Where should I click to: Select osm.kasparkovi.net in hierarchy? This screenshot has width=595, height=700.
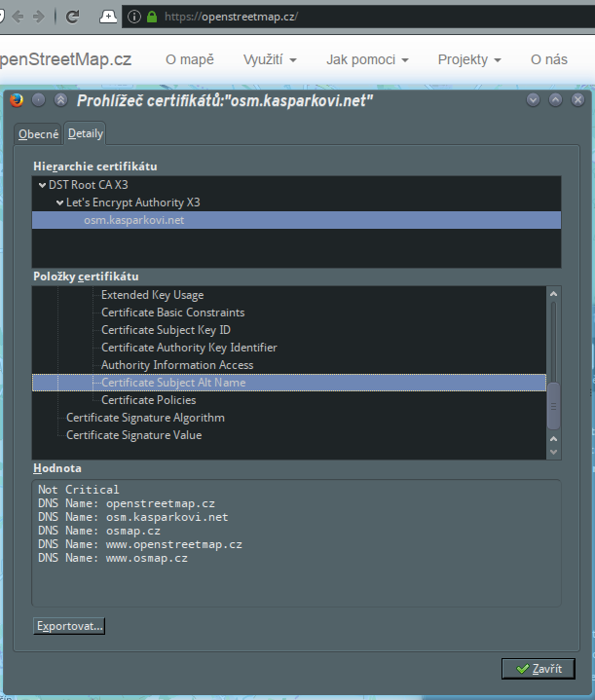coord(296,220)
